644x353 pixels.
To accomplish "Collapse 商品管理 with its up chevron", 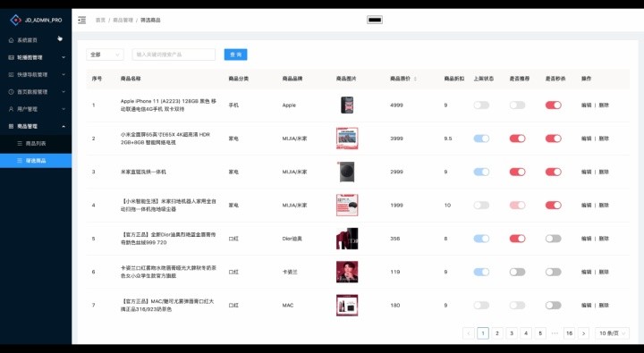I will tap(64, 126).
